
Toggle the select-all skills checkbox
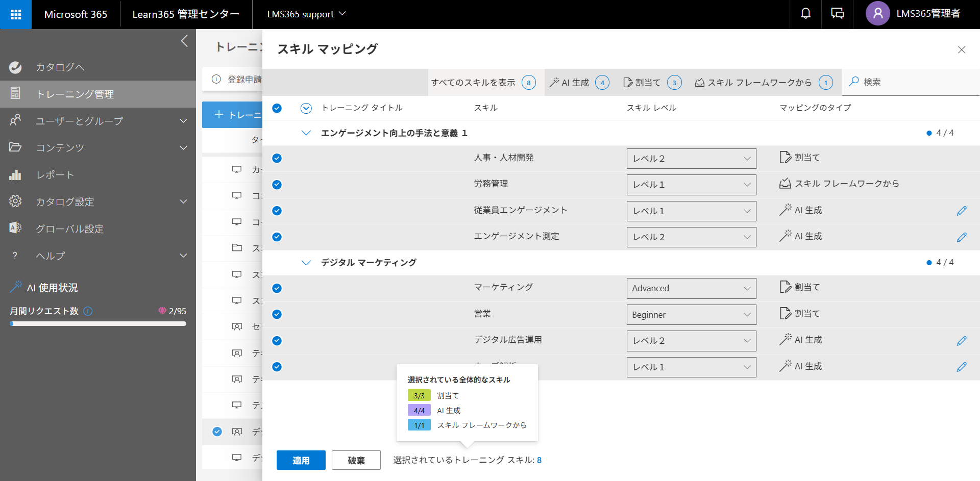(x=277, y=108)
